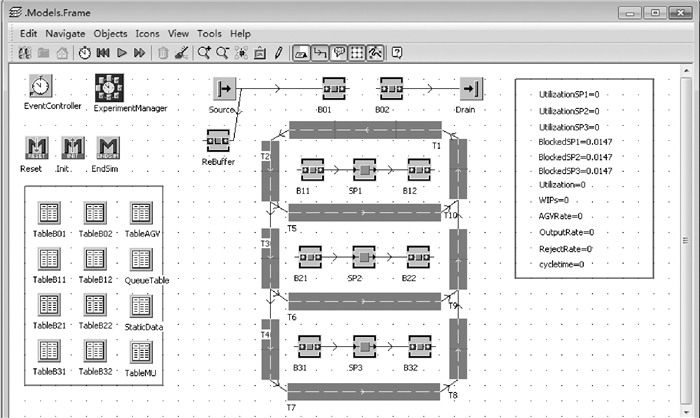The height and width of the screenshot is (418, 700).
Task: Expand the Objects menu
Action: point(109,33)
